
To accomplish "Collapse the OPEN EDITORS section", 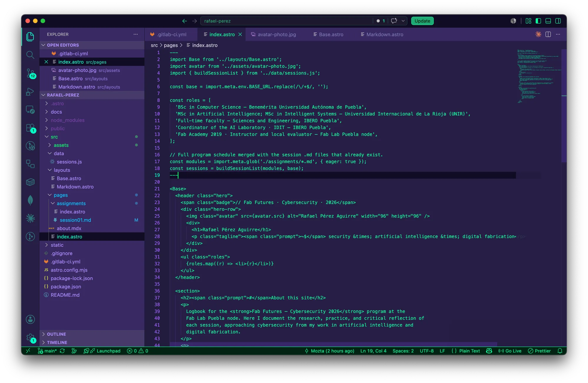I will tap(92, 45).
